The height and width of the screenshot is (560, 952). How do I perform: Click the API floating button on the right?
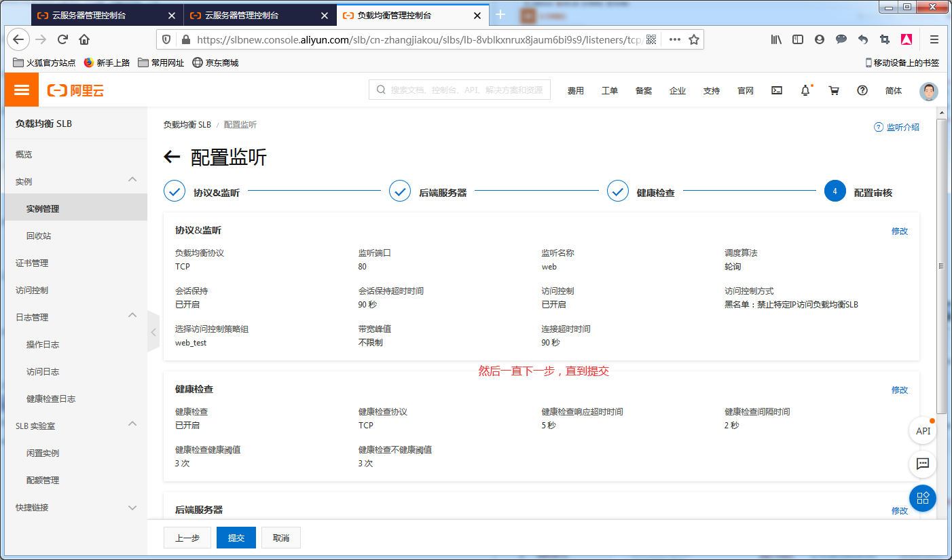point(922,430)
